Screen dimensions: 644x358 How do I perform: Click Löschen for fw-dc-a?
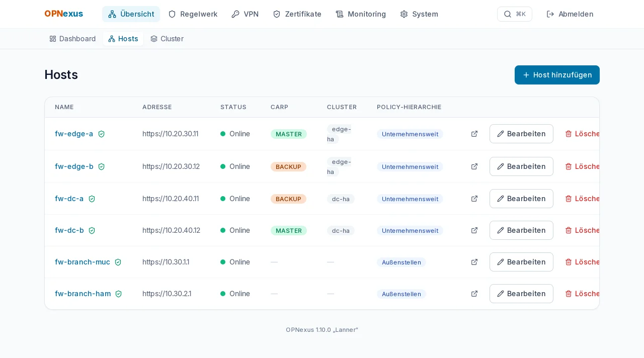tap(582, 199)
